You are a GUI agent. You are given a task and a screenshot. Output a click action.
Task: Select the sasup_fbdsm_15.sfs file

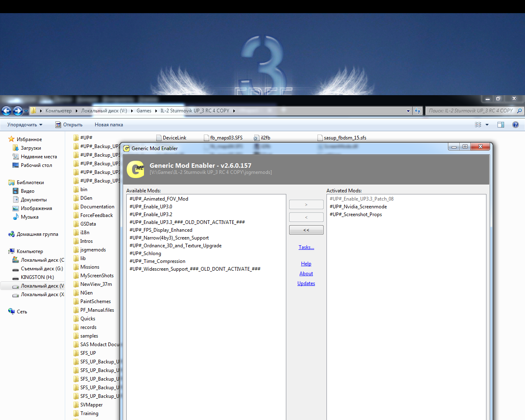coord(345,138)
